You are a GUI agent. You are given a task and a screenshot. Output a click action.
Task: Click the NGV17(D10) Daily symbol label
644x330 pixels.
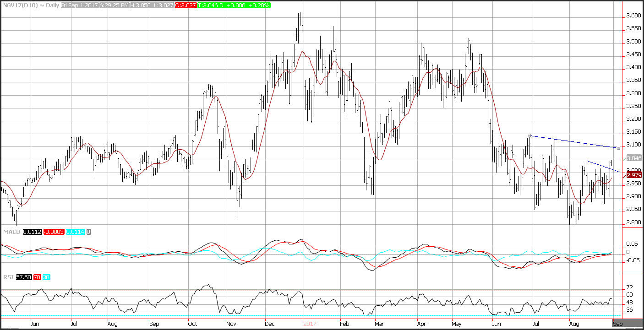tap(30, 5)
